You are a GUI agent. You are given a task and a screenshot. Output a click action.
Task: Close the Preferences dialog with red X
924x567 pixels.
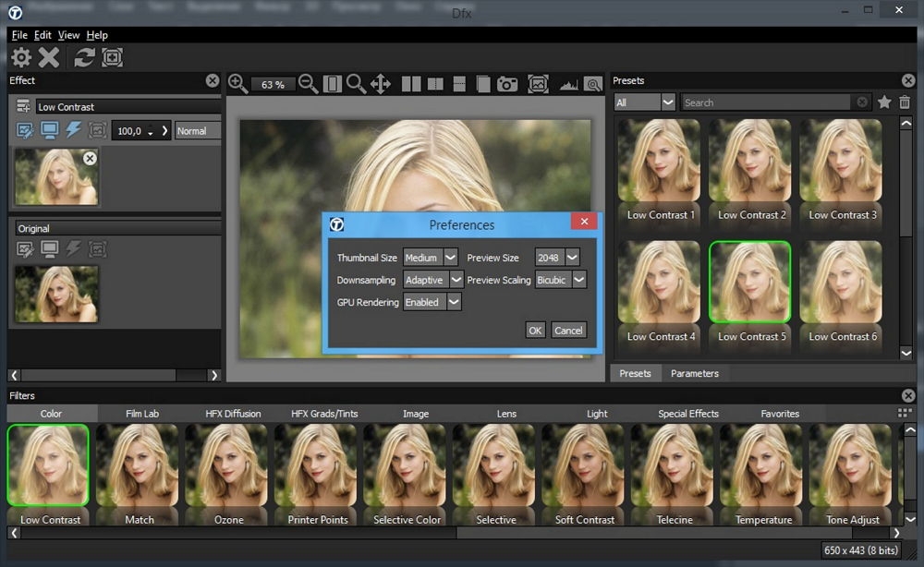[584, 222]
